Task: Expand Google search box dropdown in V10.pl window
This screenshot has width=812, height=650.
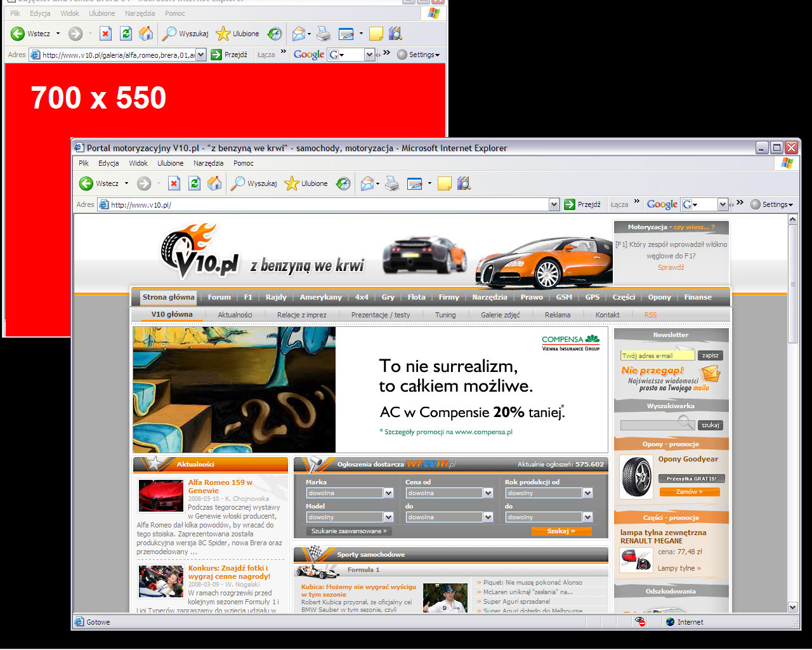Action: tap(723, 204)
